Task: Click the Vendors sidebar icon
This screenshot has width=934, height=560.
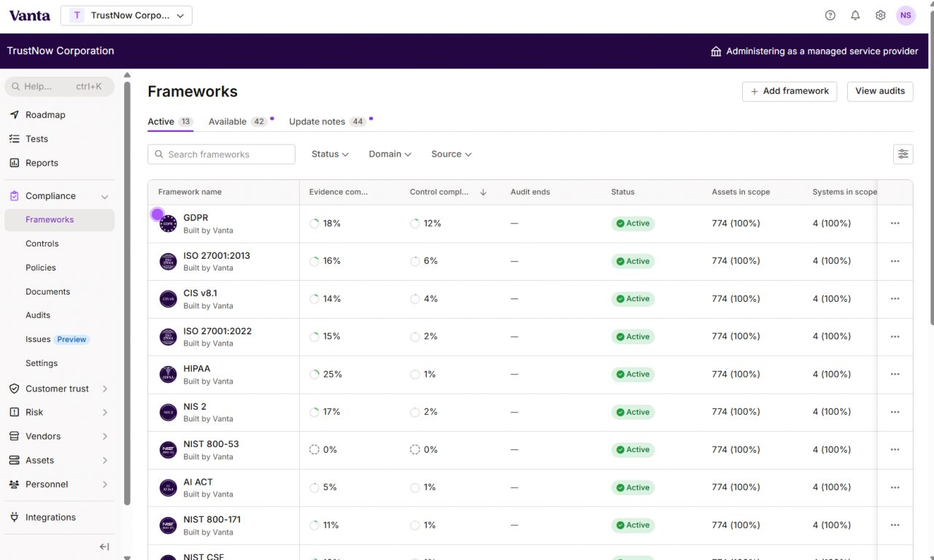Action: click(x=14, y=436)
